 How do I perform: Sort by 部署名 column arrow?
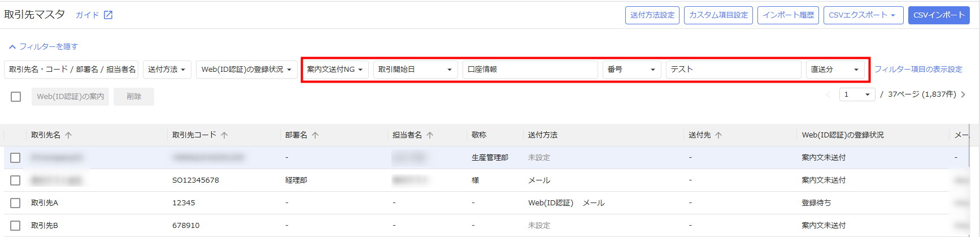coord(315,135)
